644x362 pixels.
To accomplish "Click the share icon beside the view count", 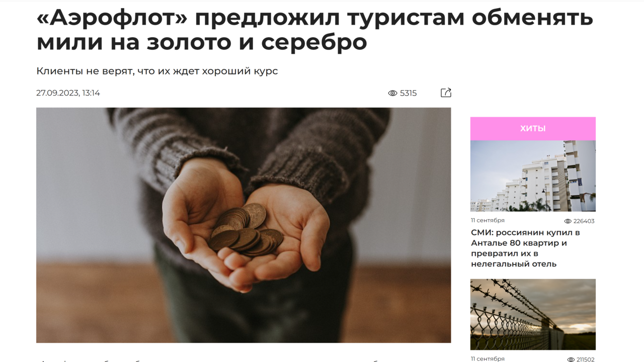I will pyautogui.click(x=446, y=93).
